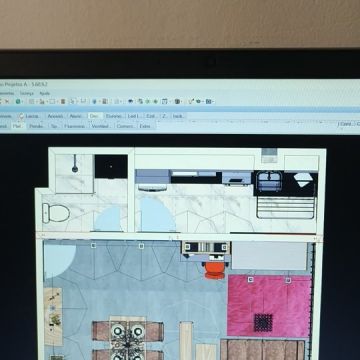Expand the dropdown arrow after last toolbar icon
This screenshot has height=360, width=360.
[213, 101]
